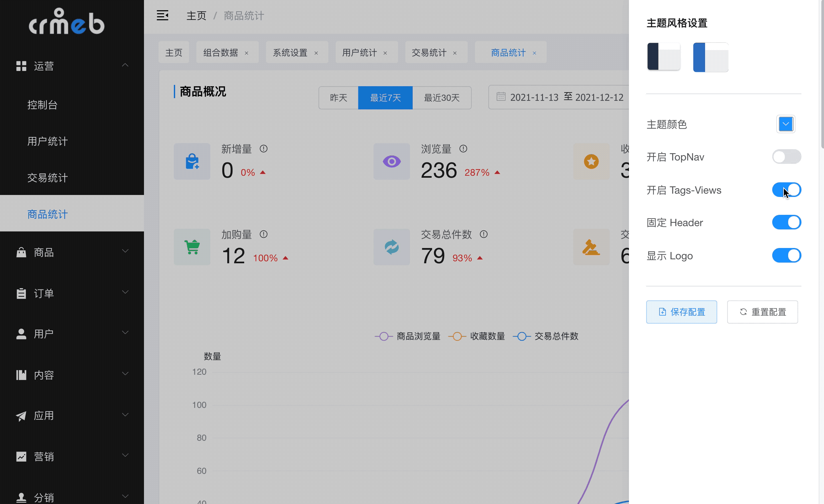
Task: Close the 用户统计 tab
Action: tap(385, 53)
